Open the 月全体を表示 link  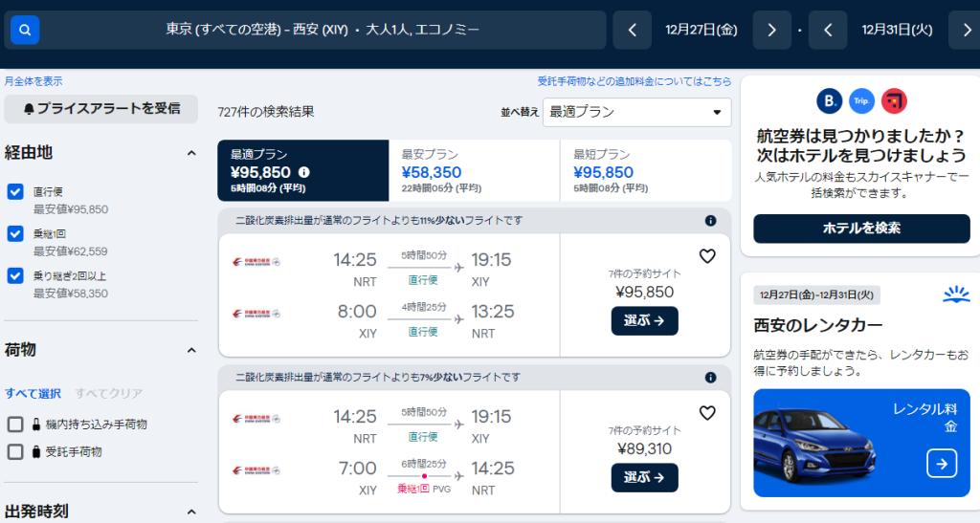click(x=33, y=81)
